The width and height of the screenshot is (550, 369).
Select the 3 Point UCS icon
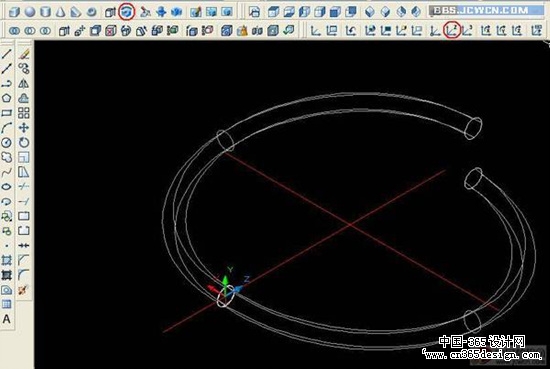[468, 31]
